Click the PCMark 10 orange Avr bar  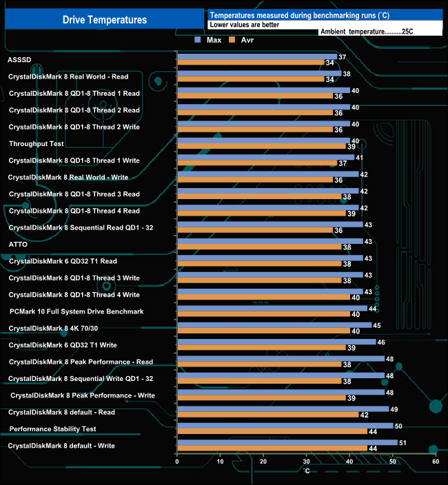(x=264, y=314)
